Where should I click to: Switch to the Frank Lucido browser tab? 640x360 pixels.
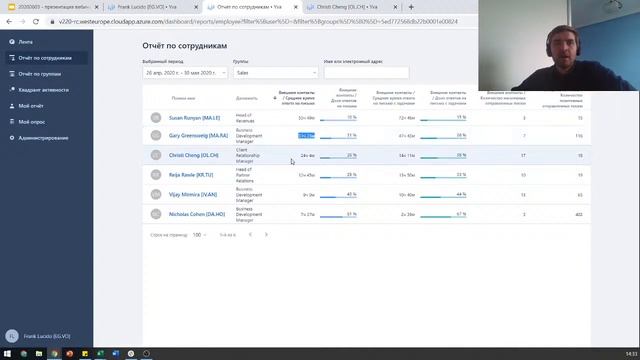153,7
